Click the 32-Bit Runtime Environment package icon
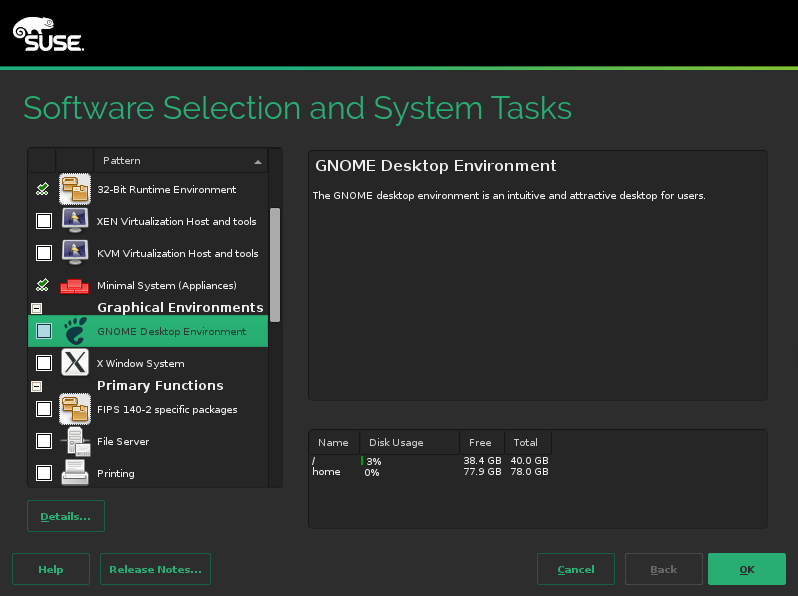 75,189
